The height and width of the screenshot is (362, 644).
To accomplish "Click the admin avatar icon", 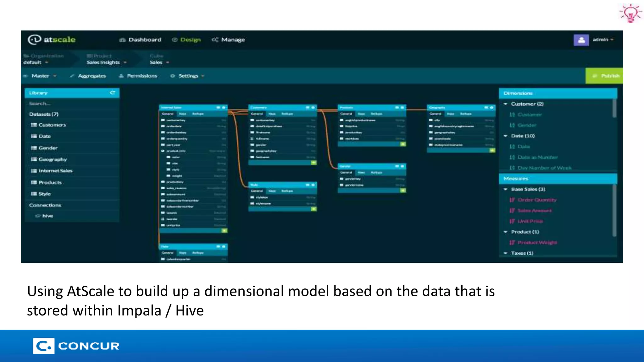I will point(581,40).
